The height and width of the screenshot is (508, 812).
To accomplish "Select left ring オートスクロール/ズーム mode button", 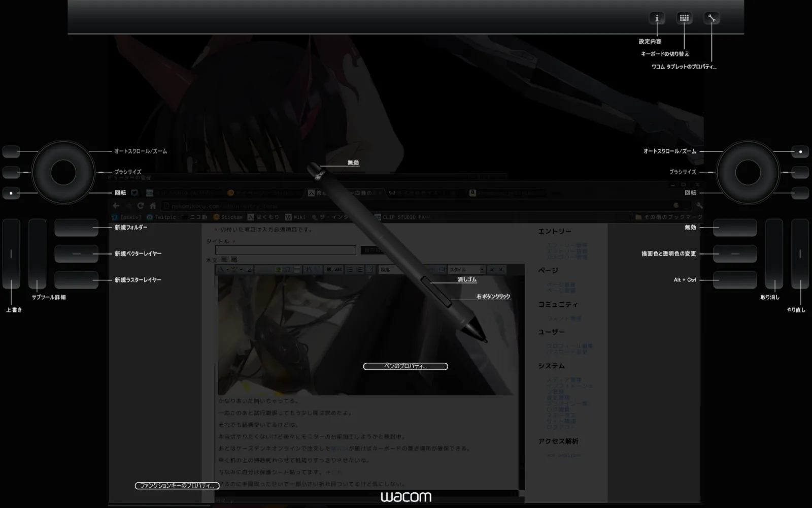I will (x=11, y=151).
